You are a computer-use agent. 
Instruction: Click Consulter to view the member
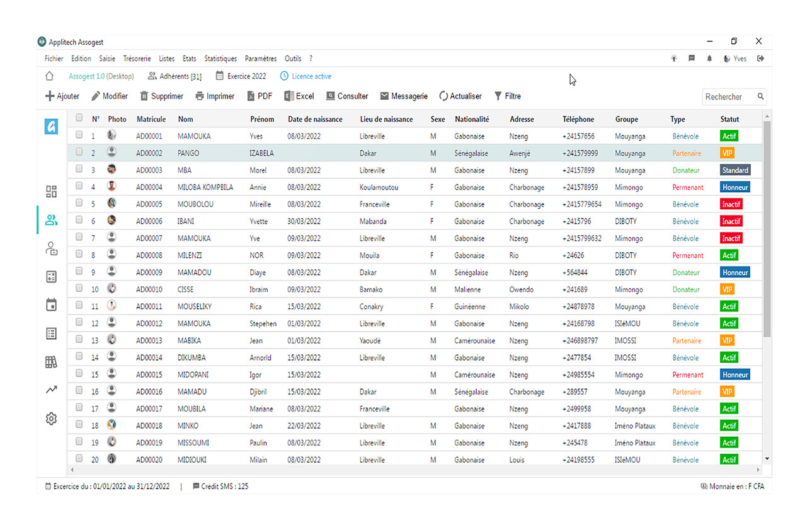tap(347, 96)
